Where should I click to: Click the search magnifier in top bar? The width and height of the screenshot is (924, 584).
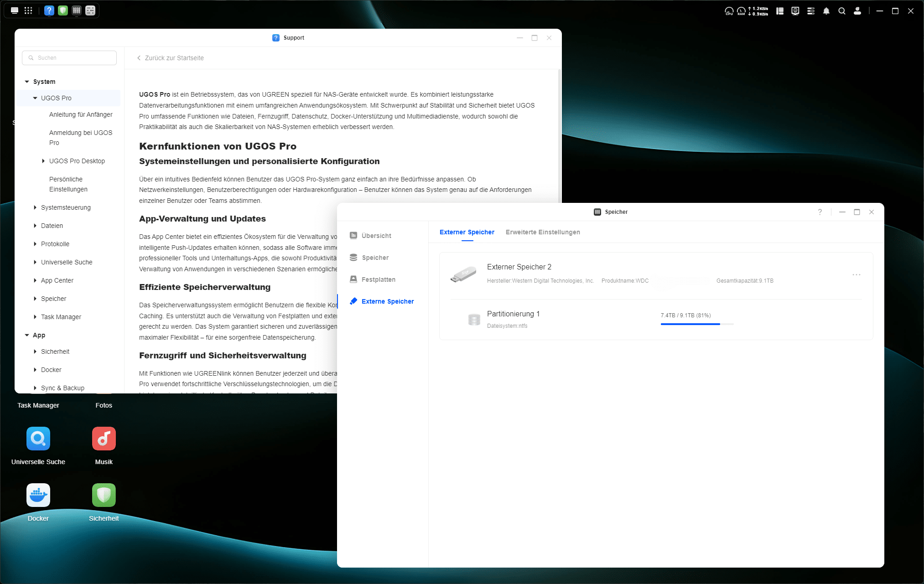pos(841,11)
